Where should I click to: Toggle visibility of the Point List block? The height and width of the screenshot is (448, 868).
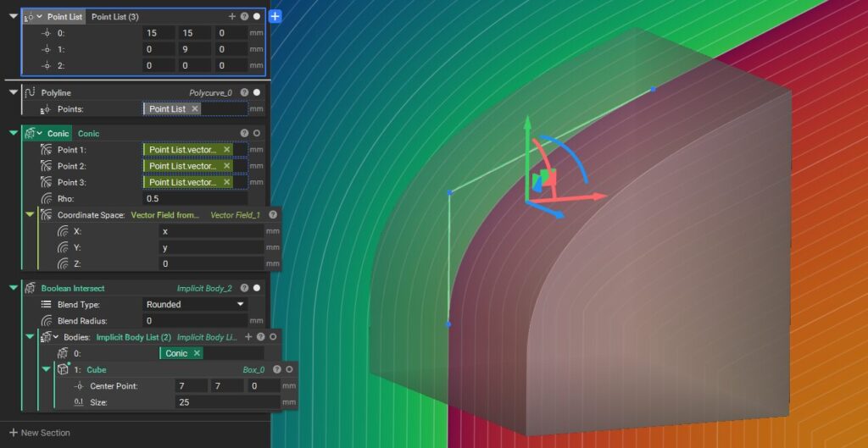[256, 16]
